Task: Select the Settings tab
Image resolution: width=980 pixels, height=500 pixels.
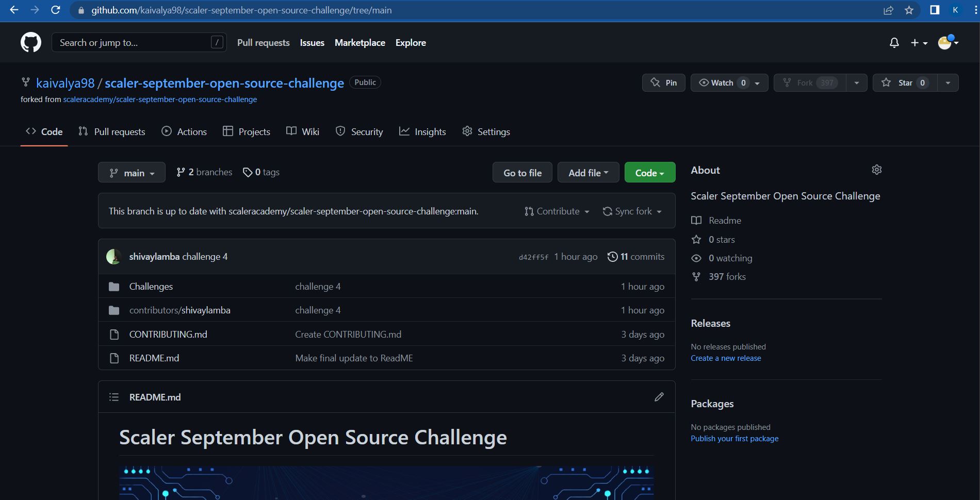Action: [x=486, y=132]
